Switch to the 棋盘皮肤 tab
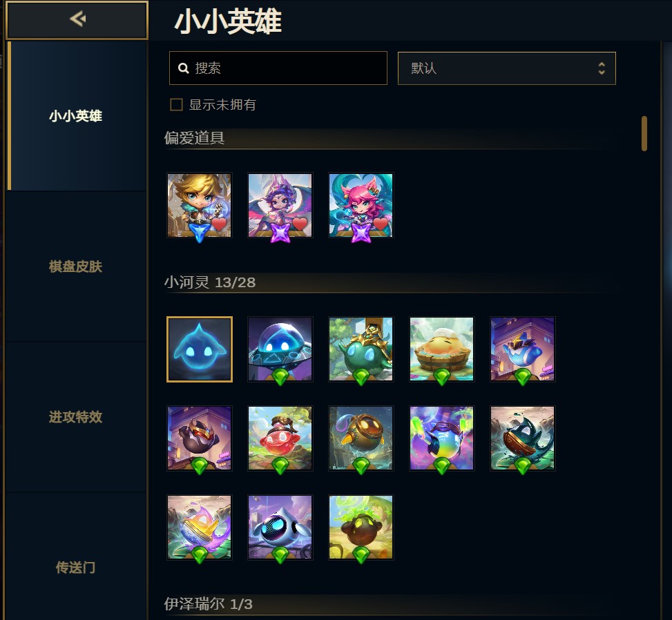 (76, 267)
